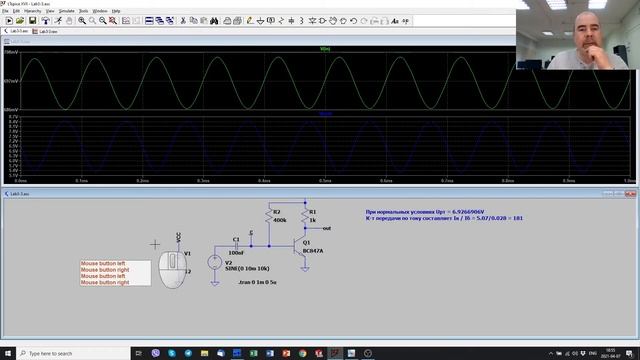Open the Window menu

point(100,11)
